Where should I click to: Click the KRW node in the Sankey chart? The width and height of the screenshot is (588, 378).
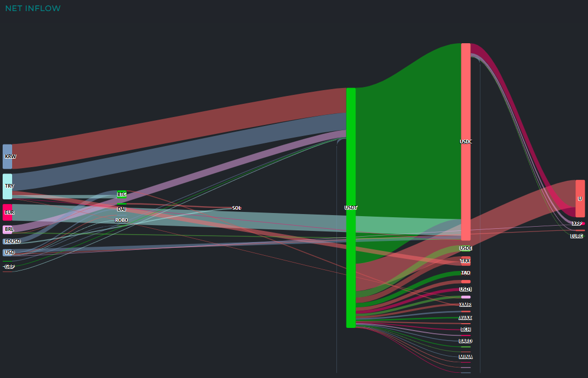pyautogui.click(x=7, y=157)
